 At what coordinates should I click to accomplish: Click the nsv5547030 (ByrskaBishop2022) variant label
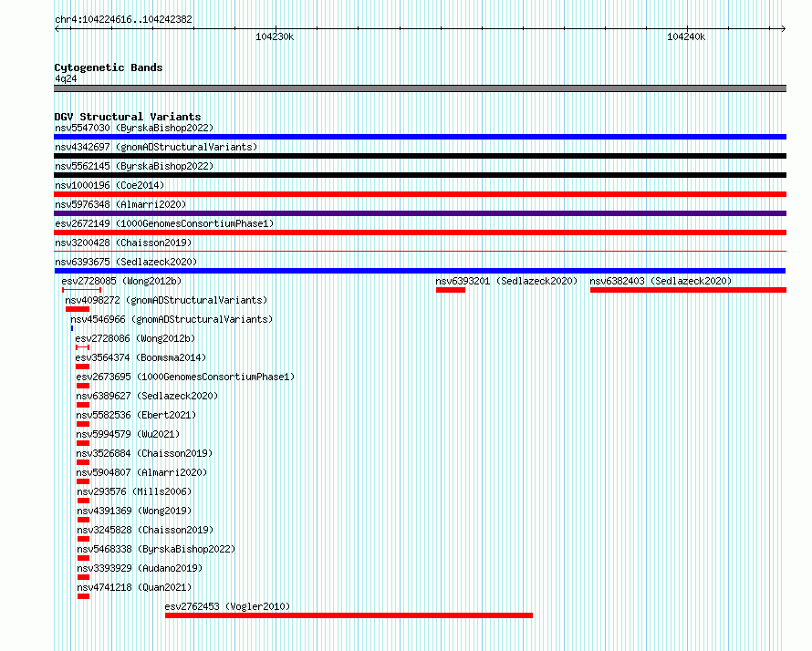coord(134,128)
